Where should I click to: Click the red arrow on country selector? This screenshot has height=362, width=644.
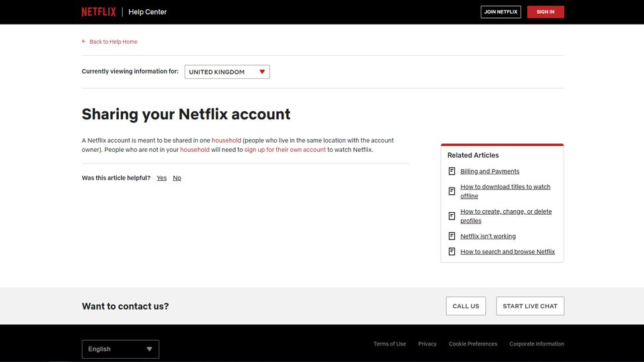pyautogui.click(x=262, y=72)
